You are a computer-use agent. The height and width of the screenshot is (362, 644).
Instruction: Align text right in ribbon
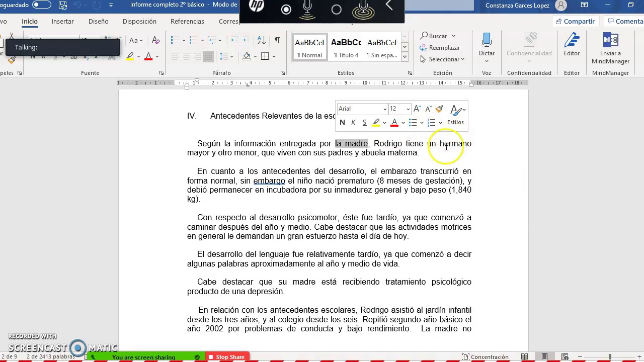point(197,56)
